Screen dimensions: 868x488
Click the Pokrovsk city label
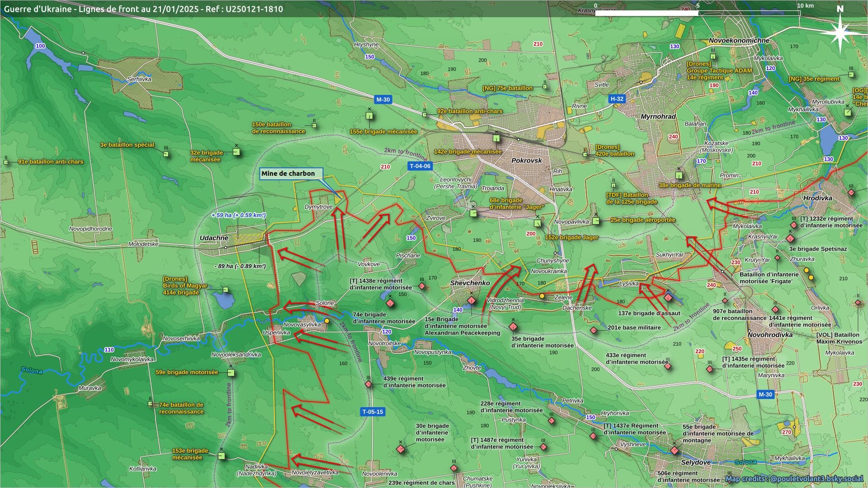tap(526, 160)
